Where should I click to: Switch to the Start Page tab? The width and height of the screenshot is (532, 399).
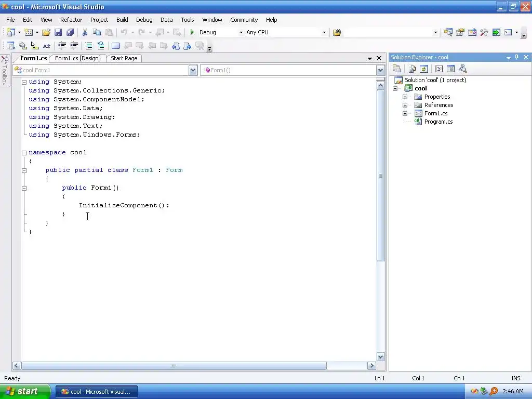tap(124, 58)
